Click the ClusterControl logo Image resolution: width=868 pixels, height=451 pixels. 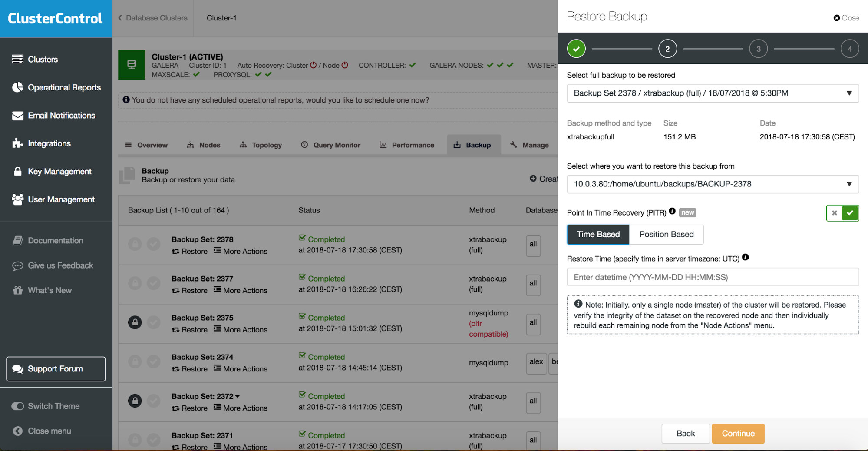pos(56,18)
